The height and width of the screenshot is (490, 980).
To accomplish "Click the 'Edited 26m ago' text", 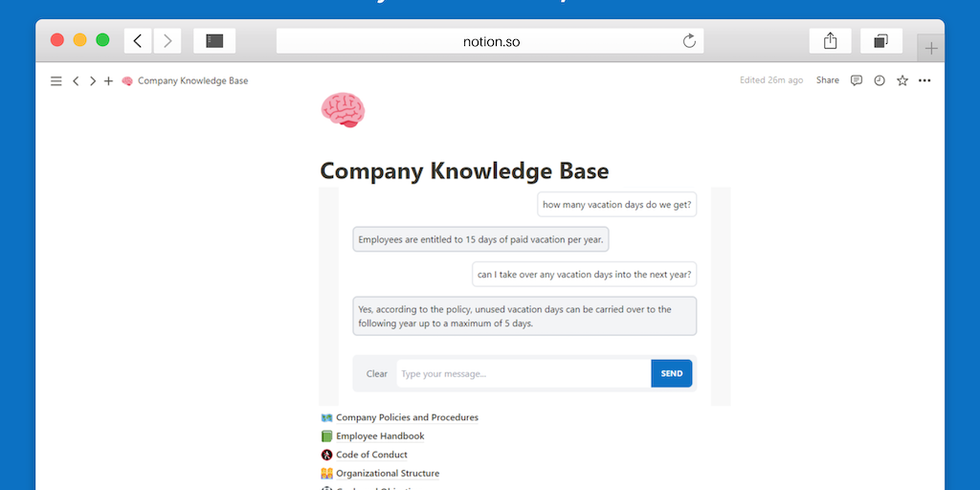I will tap(771, 80).
